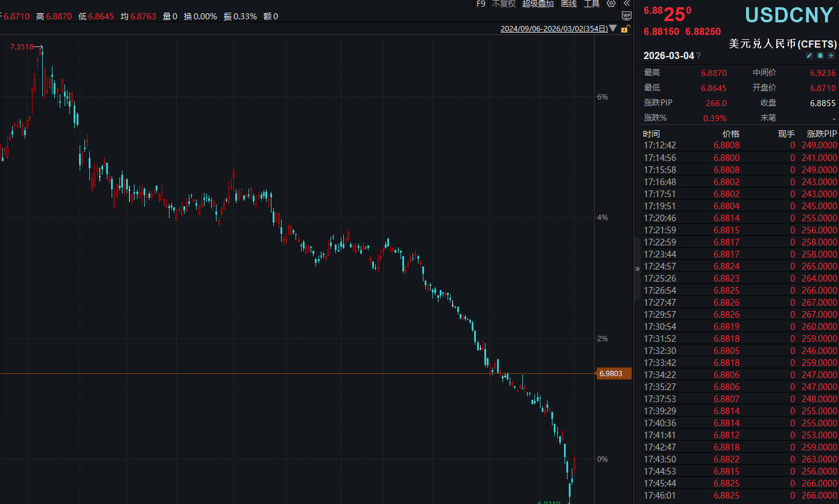The width and height of the screenshot is (839, 504).
Task: Click the question mark beside 2026-03-04
Action: click(x=699, y=56)
